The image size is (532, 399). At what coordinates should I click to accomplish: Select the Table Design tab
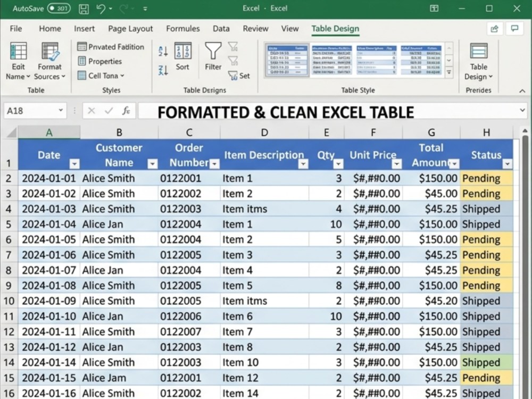tap(335, 29)
